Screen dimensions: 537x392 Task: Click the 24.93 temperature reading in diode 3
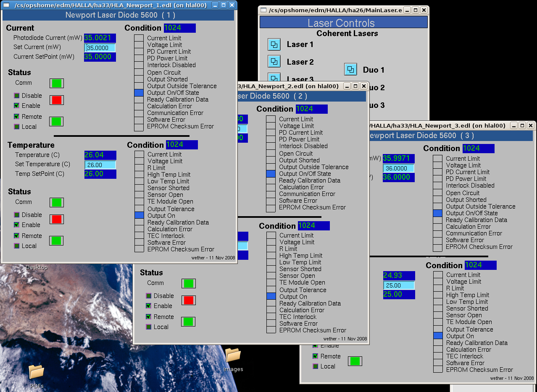[x=399, y=276]
